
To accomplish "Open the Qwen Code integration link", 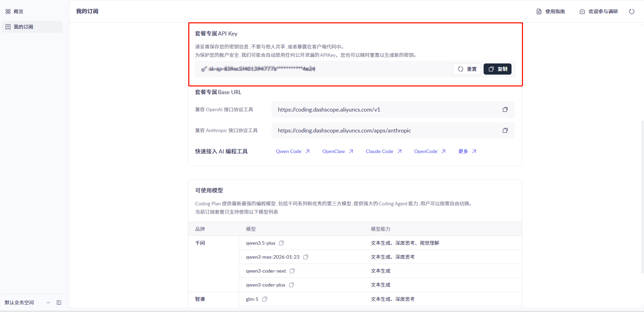I will pyautogui.click(x=292, y=151).
